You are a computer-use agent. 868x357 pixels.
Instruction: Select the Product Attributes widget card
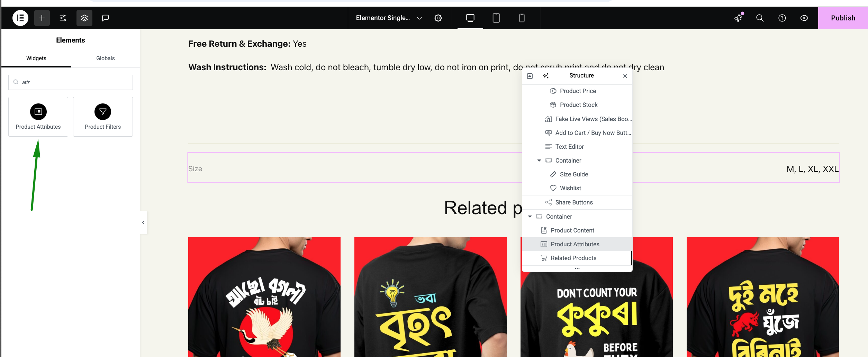pyautogui.click(x=38, y=117)
